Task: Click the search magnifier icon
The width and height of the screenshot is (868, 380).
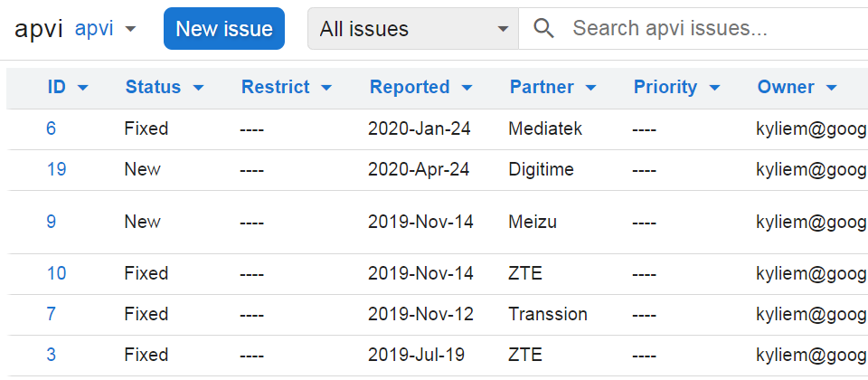Action: click(x=543, y=28)
